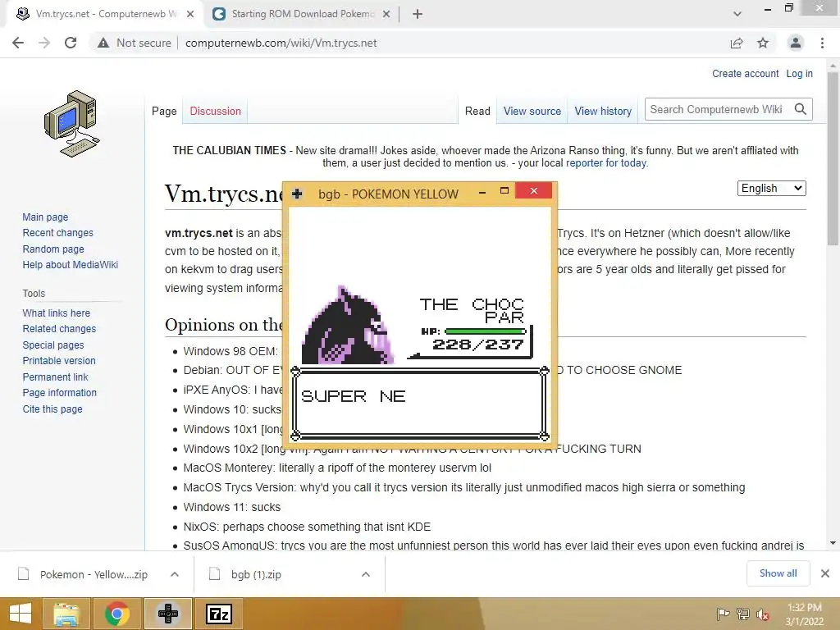Click the Action Center flag icon

pos(723,614)
